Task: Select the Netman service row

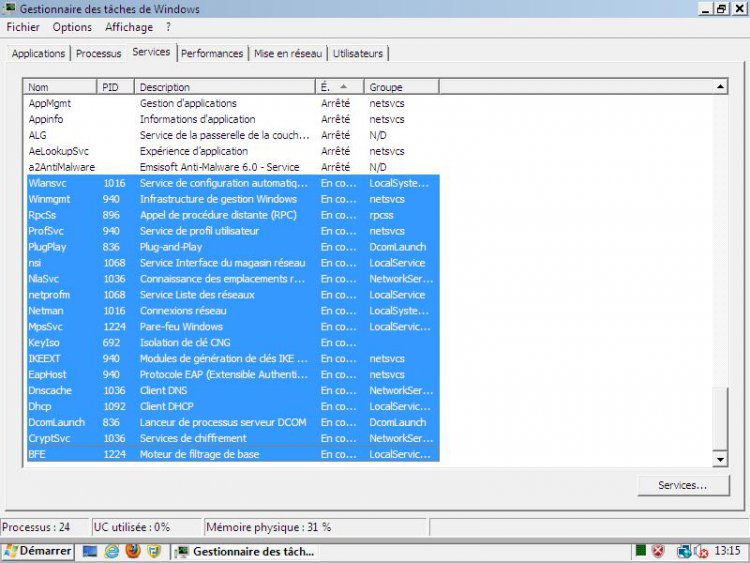Action: pos(232,310)
